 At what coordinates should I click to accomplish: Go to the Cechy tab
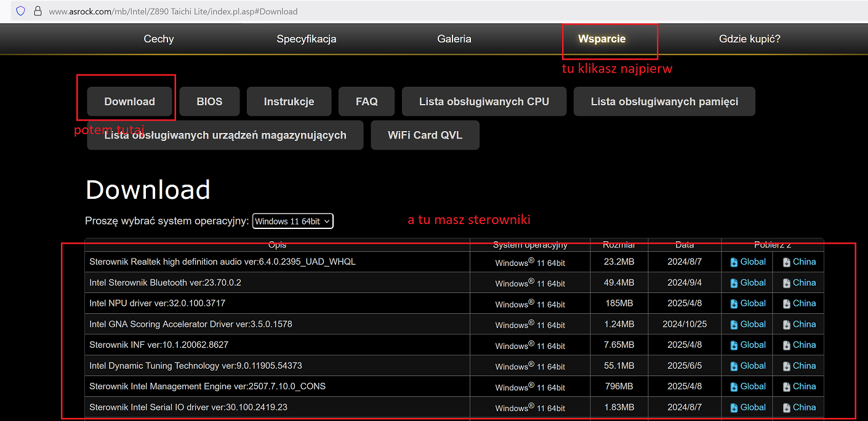click(x=159, y=39)
